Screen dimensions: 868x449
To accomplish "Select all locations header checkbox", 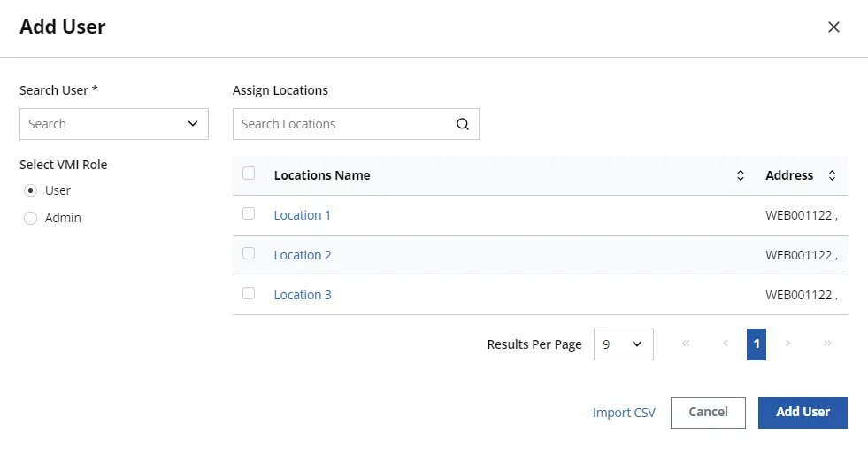I will pos(249,174).
